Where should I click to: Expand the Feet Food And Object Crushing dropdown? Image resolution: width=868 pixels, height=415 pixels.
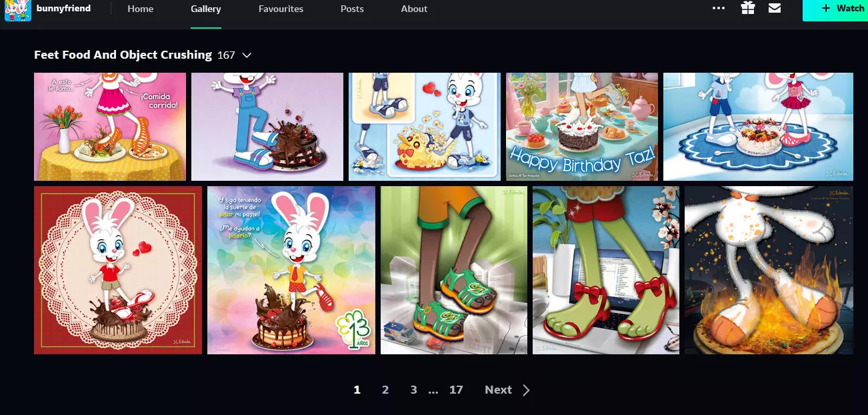click(247, 55)
